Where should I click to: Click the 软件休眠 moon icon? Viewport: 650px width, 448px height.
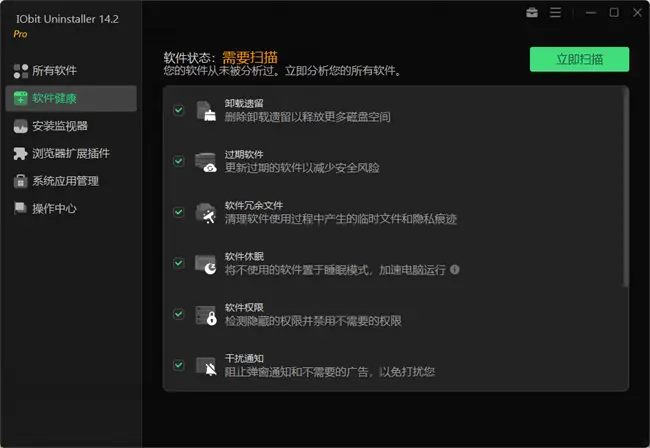pos(206,264)
